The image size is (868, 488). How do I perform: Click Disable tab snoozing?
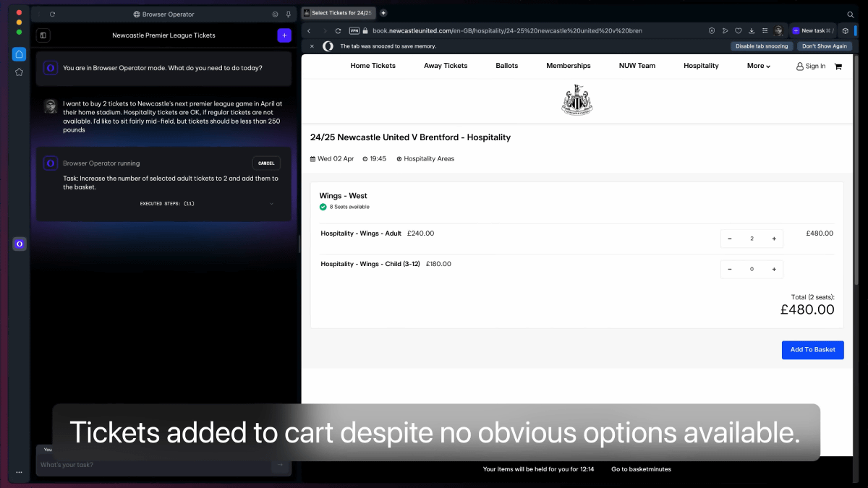pos(761,46)
